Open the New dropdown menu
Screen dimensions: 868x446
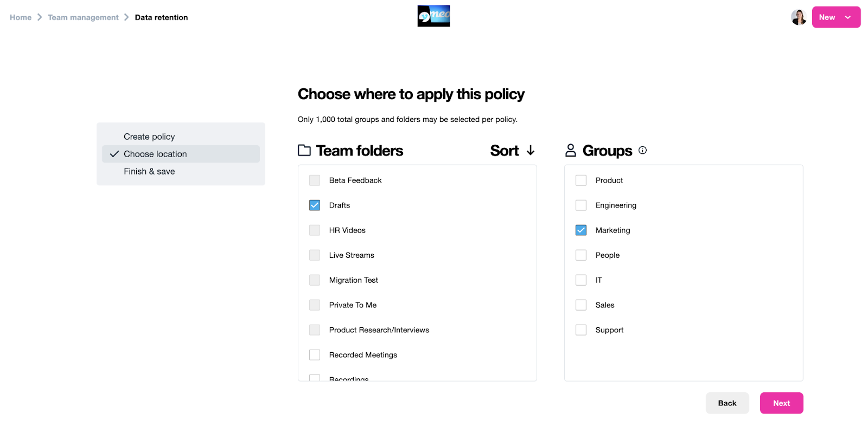836,17
